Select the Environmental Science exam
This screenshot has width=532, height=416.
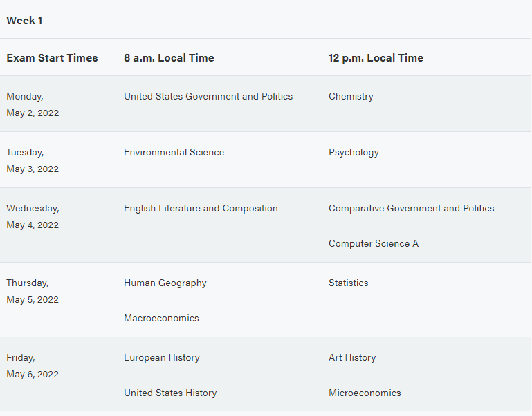coord(174,152)
